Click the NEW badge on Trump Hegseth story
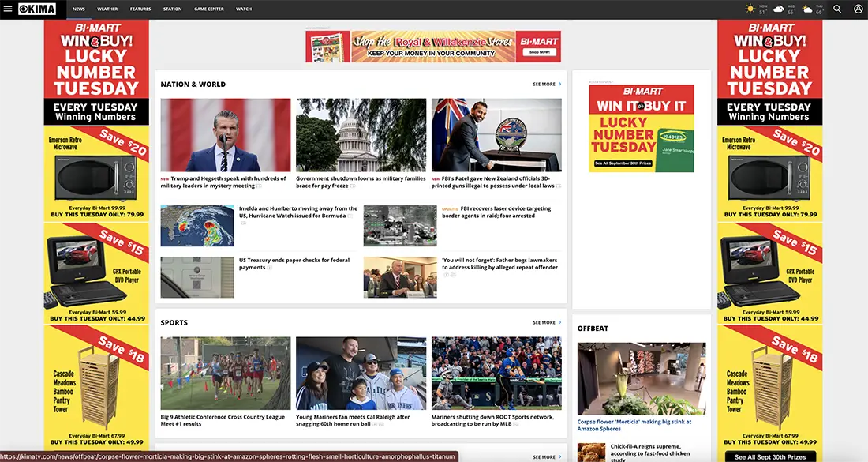 pyautogui.click(x=165, y=179)
